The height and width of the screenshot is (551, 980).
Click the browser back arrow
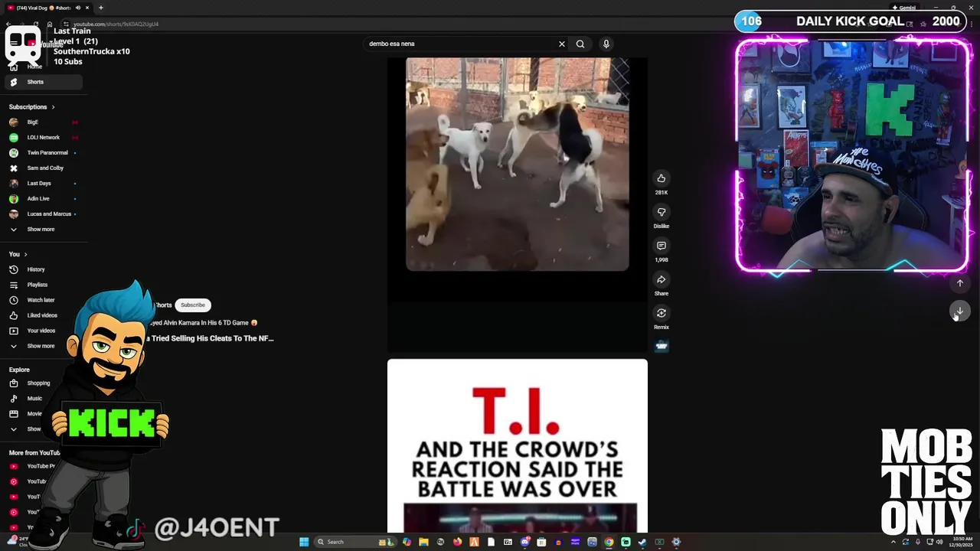coord(8,24)
